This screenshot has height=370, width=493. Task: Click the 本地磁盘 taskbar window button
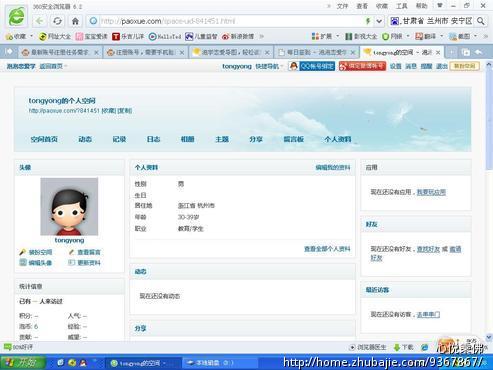219,363
